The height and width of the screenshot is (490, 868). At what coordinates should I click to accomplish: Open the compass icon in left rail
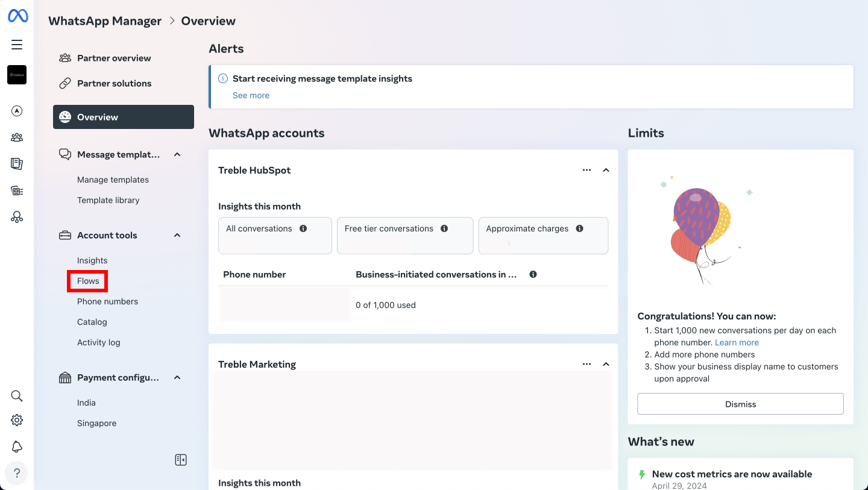17,111
